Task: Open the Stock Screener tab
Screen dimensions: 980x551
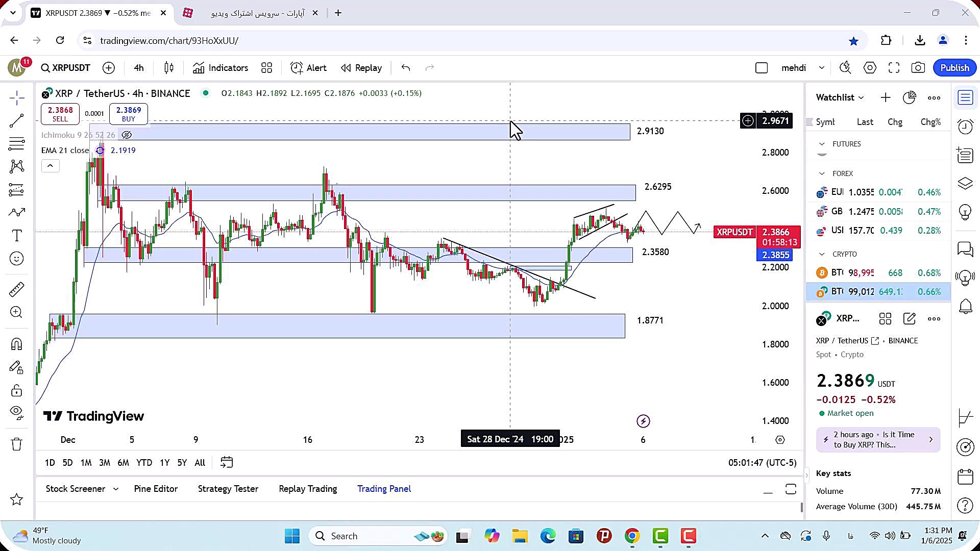Action: (76, 489)
